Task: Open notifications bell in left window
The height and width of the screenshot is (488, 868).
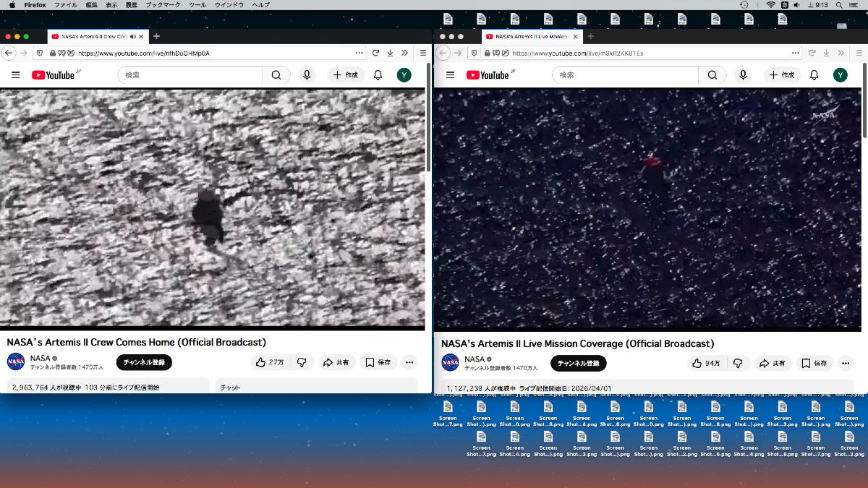Action: (378, 75)
